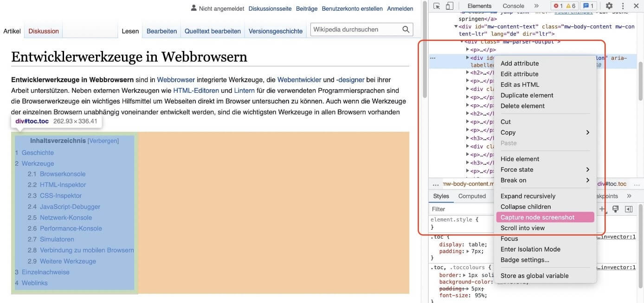644x303 pixels.
Task: Close the DevTools panel with the X
Action: coord(635,6)
